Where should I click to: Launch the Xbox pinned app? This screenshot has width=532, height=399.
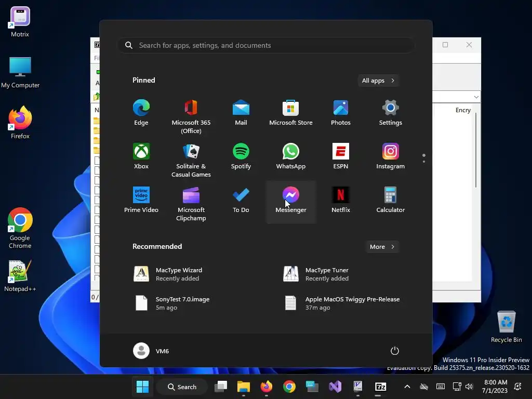(141, 157)
